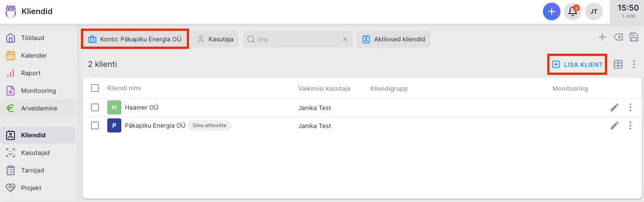
Task: Open more options for Haamer OÜ row
Action: (x=630, y=107)
